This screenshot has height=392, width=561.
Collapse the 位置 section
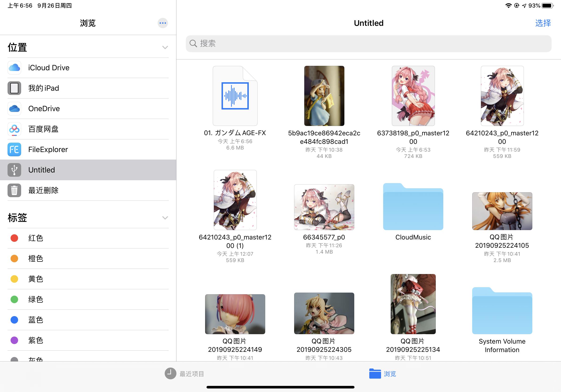click(165, 47)
